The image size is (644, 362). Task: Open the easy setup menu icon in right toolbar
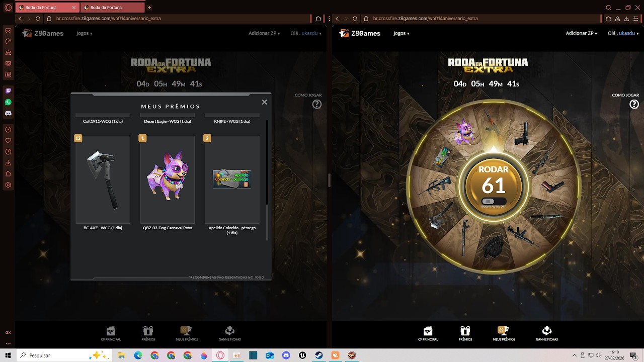coord(636,19)
